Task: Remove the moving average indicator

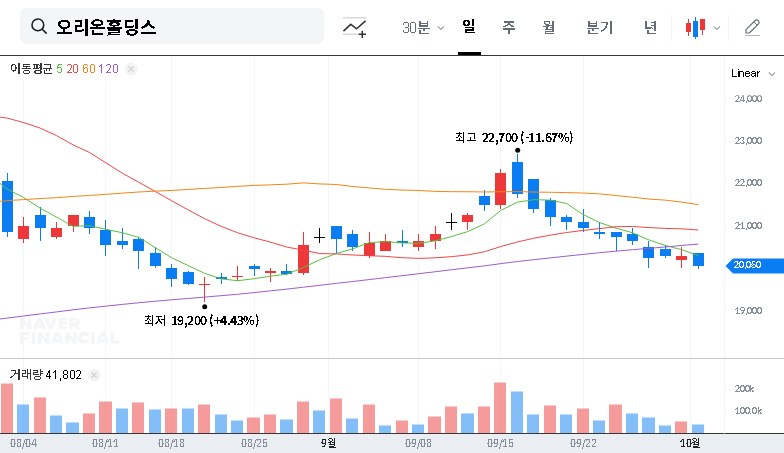Action: [131, 69]
